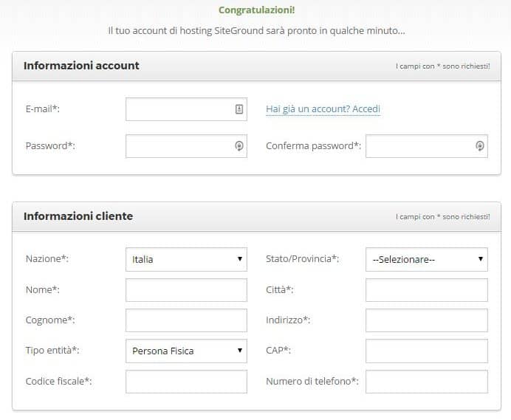Click the key icon in Password field
The image size is (511, 420).
click(239, 145)
